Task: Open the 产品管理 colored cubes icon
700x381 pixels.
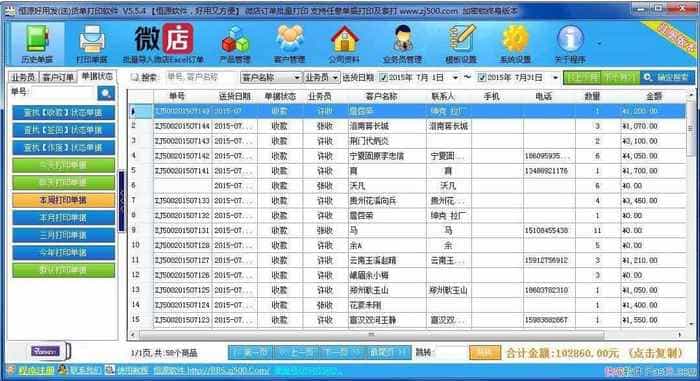Action: [235, 44]
